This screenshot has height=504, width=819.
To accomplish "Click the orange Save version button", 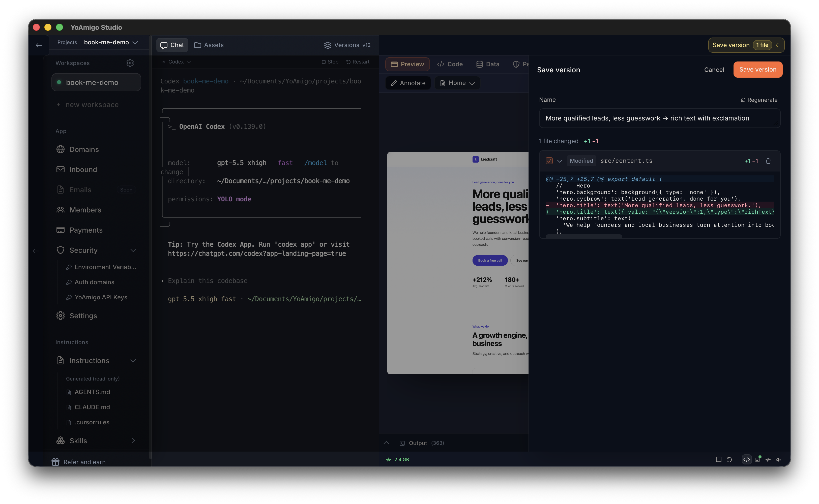I will [x=758, y=70].
